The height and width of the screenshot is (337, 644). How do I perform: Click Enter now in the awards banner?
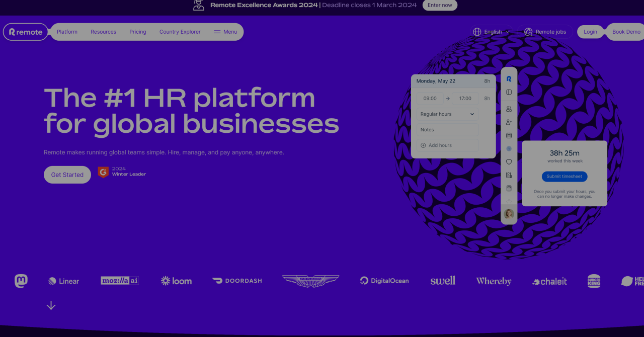coord(440,5)
